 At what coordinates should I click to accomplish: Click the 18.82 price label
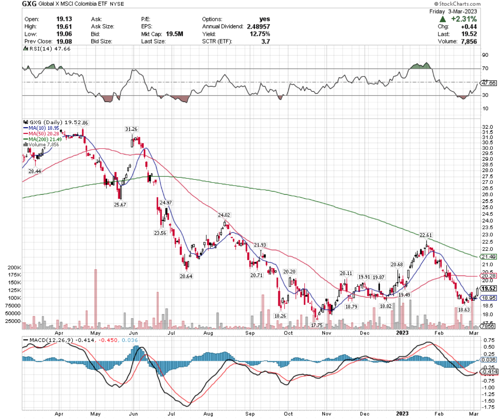386,306
